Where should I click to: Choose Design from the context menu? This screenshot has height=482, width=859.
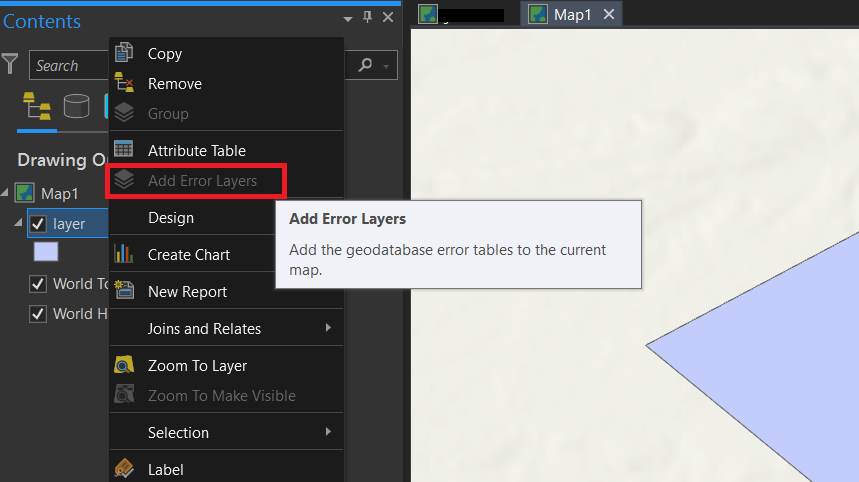click(171, 217)
